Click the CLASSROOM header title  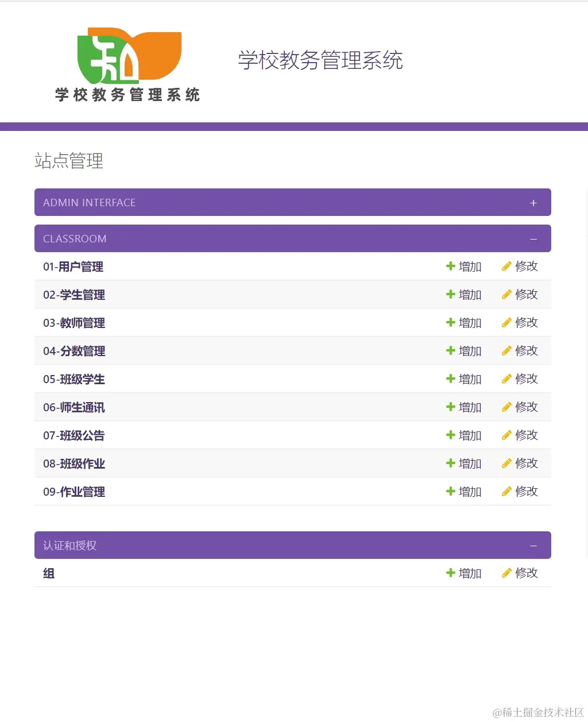pos(75,239)
